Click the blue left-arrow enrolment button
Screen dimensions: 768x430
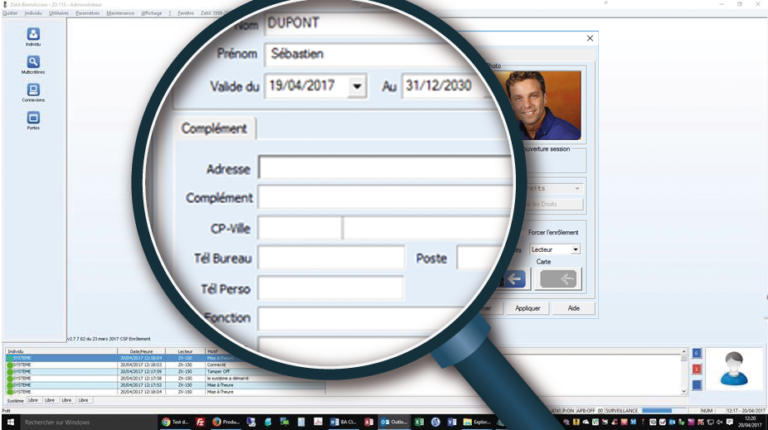tap(513, 279)
